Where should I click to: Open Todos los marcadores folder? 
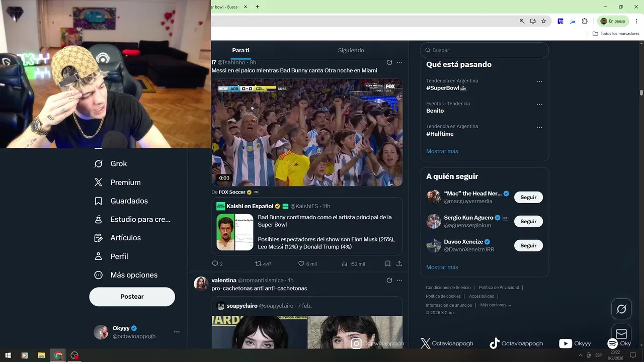616,34
